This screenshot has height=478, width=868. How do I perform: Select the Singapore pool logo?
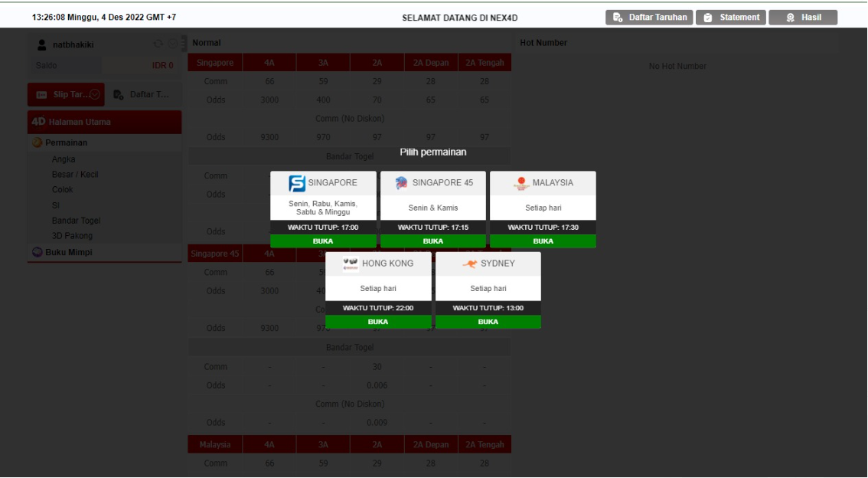(x=297, y=183)
